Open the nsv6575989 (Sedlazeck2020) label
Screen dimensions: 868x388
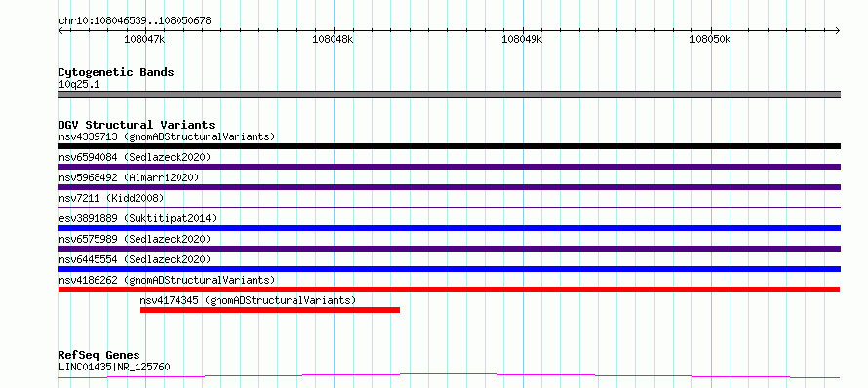coord(135,239)
